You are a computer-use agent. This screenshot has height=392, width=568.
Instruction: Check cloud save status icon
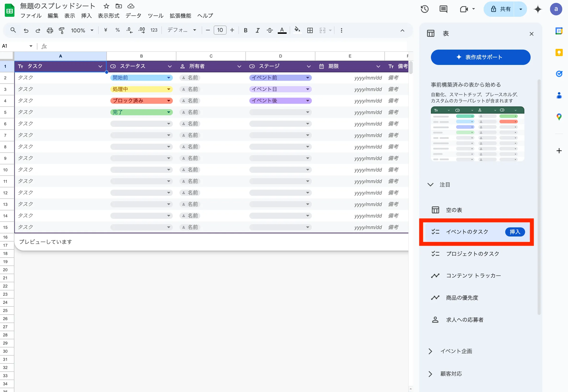[x=131, y=6]
